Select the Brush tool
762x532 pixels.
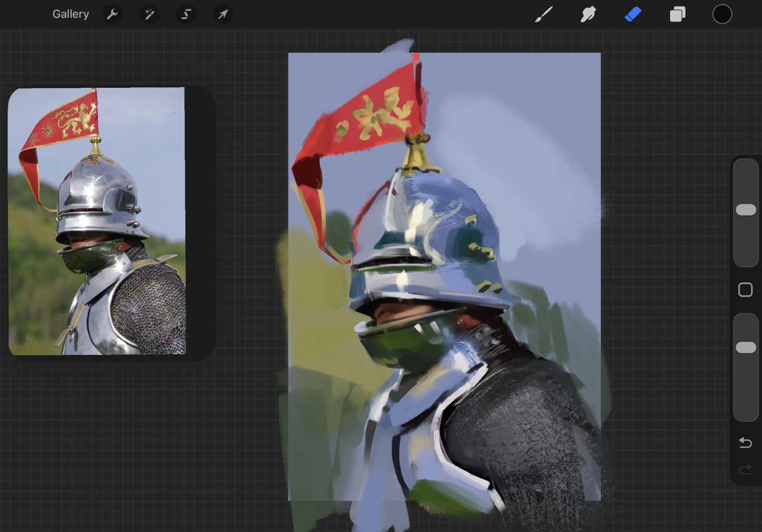pyautogui.click(x=544, y=14)
